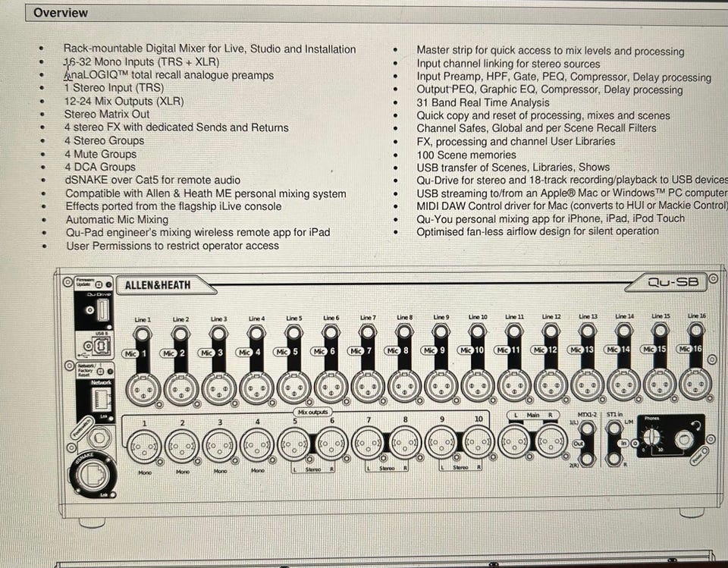Click the Mix output 3 XLR connector
The height and width of the screenshot is (568, 728).
(x=220, y=446)
